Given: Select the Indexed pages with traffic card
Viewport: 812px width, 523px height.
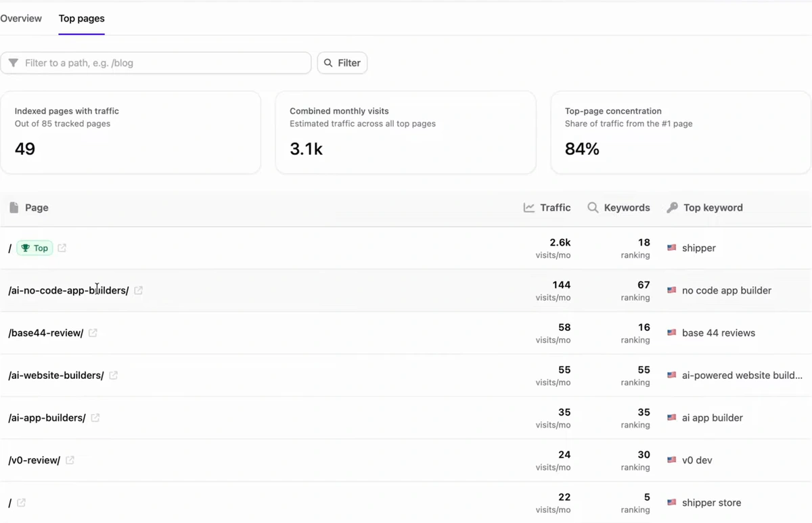Looking at the screenshot, I should point(131,133).
